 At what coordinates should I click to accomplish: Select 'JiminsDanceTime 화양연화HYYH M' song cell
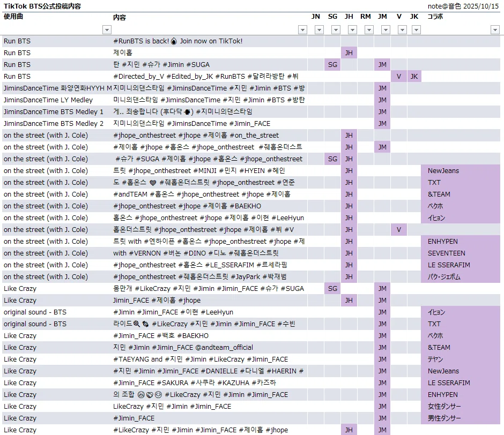click(57, 88)
